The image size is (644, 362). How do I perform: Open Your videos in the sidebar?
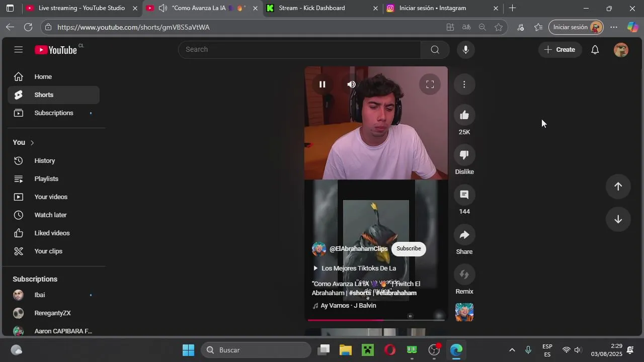pyautogui.click(x=53, y=197)
